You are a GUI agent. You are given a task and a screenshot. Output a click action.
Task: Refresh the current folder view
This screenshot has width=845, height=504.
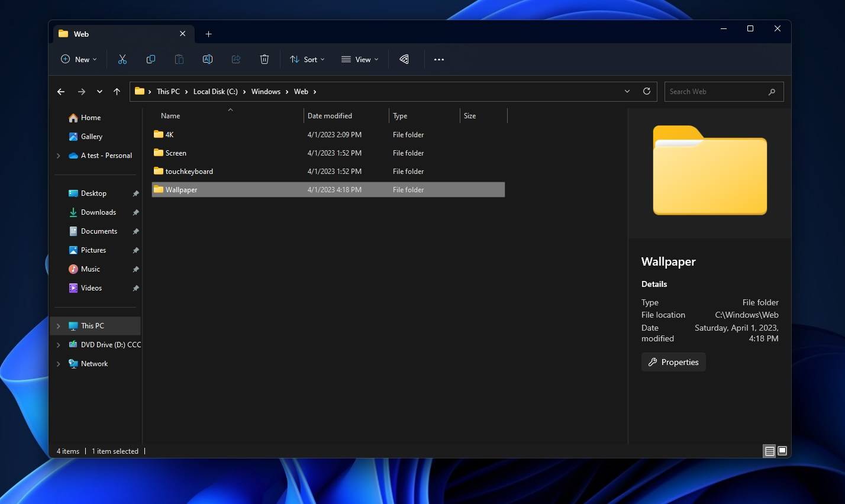[646, 91]
